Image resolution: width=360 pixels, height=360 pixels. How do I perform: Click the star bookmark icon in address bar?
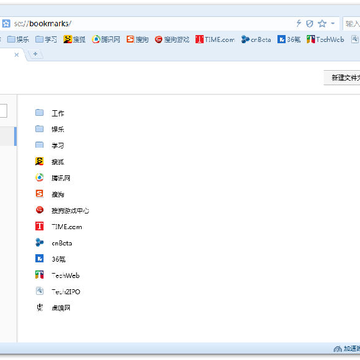coord(322,23)
